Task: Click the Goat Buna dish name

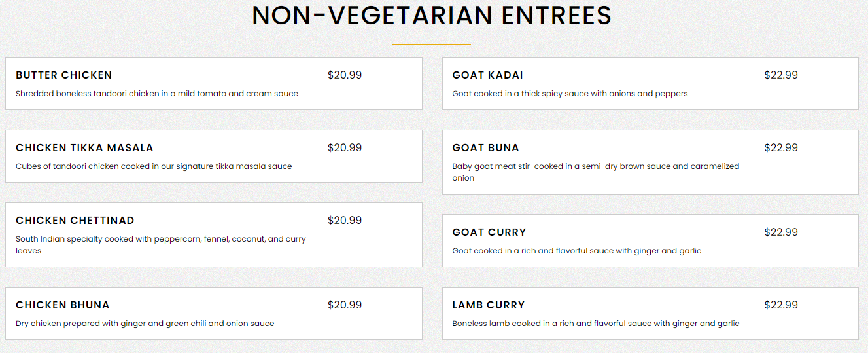Action: (x=485, y=148)
